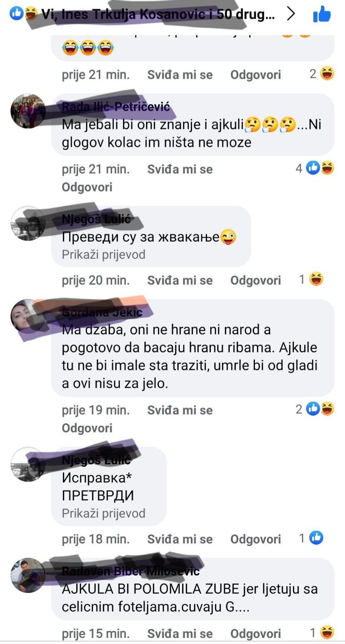Reply to the glogov kolac comment
The width and height of the screenshot is (345, 644).
[x=87, y=187]
